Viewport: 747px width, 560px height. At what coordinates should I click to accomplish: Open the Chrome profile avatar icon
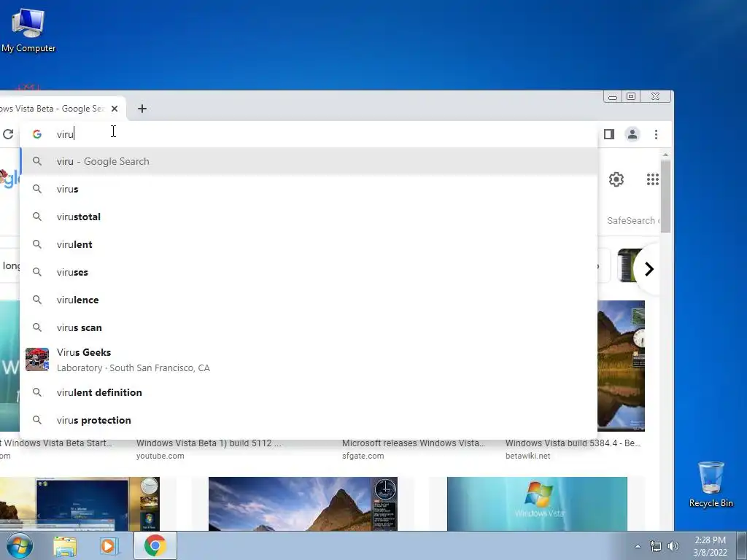click(x=632, y=134)
